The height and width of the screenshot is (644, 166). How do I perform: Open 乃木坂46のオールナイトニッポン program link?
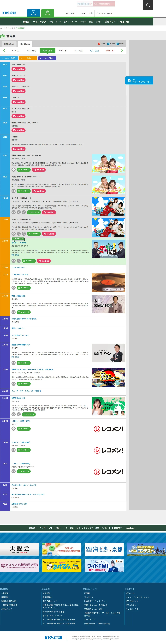coord(24,485)
